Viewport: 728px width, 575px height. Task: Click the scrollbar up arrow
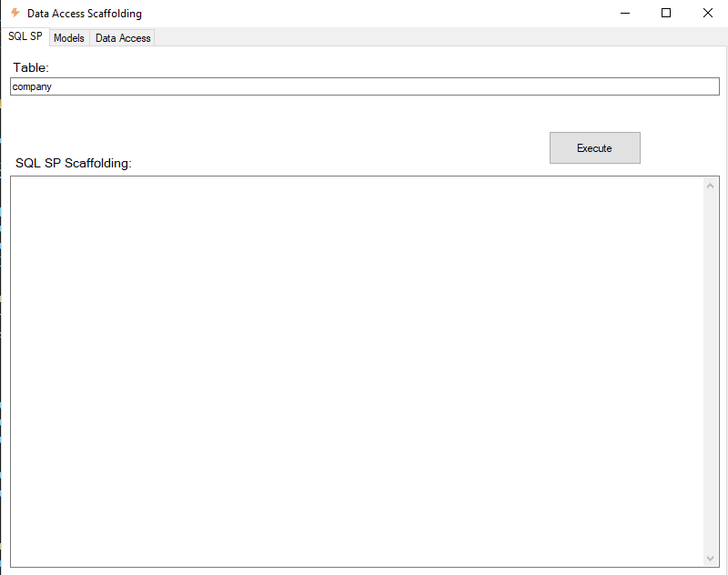pyautogui.click(x=711, y=186)
